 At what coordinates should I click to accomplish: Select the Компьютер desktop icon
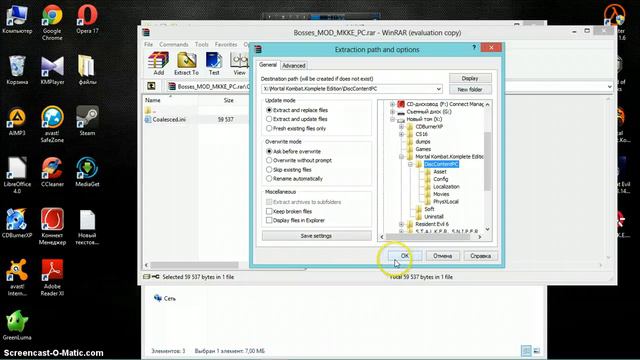17,20
